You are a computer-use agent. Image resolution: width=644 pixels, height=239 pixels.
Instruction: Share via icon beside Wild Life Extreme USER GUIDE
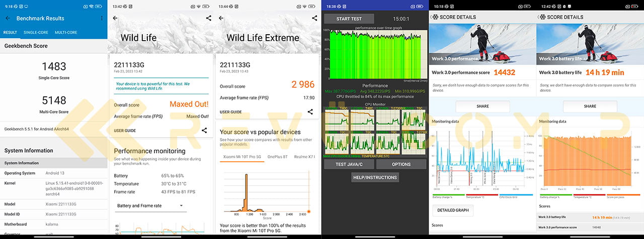310,111
